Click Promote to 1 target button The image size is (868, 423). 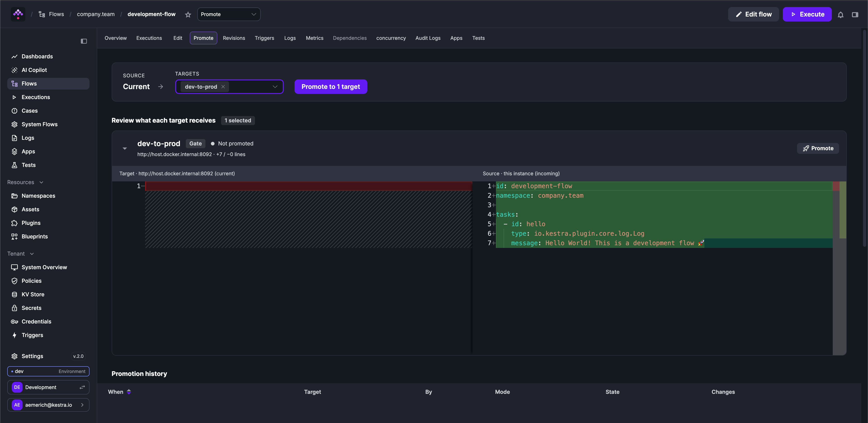tap(330, 87)
